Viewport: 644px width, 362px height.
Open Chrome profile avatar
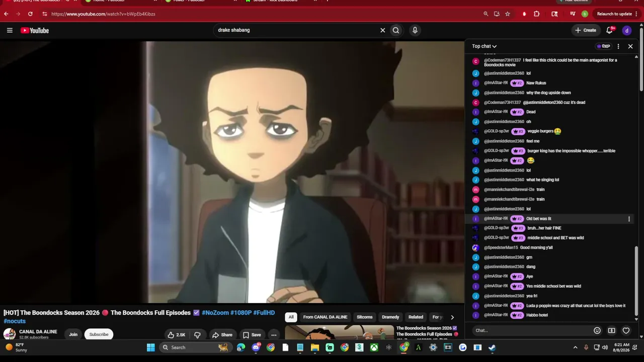(x=585, y=14)
